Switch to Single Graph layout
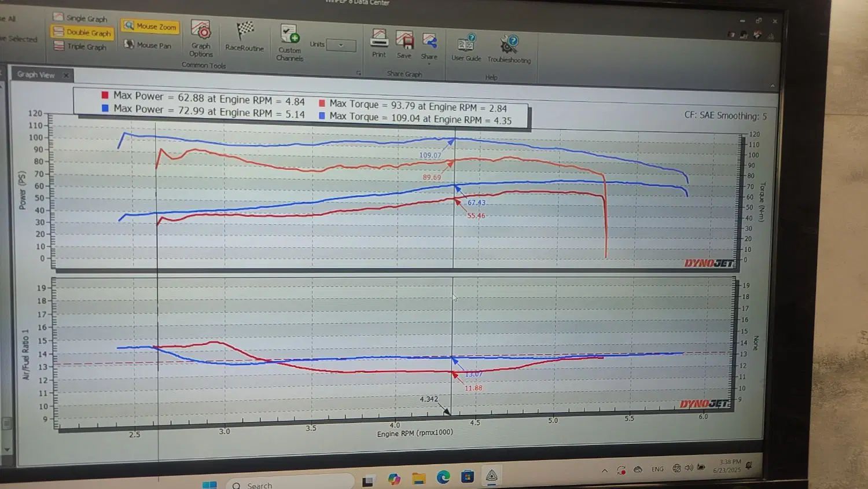This screenshot has height=489, width=868. (80, 18)
